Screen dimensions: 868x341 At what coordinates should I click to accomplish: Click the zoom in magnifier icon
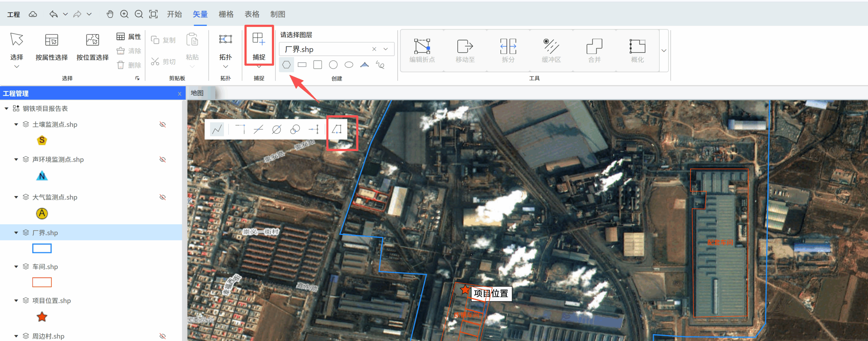pos(124,14)
